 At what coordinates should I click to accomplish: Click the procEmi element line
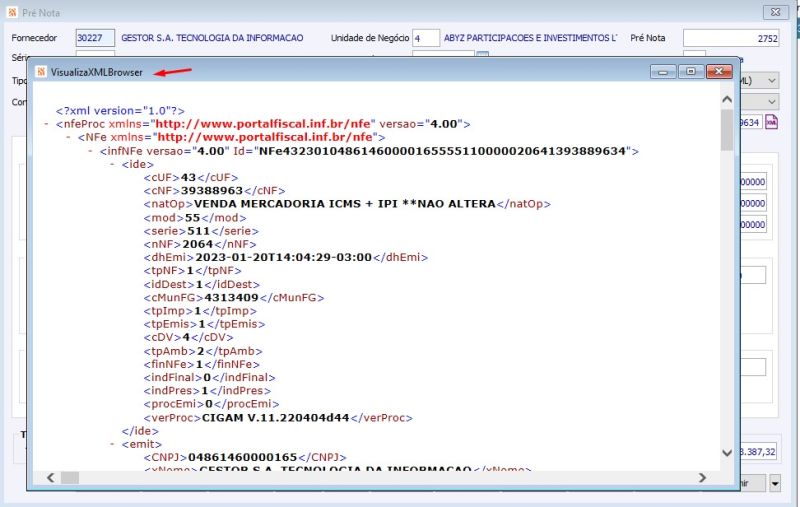pos(211,404)
